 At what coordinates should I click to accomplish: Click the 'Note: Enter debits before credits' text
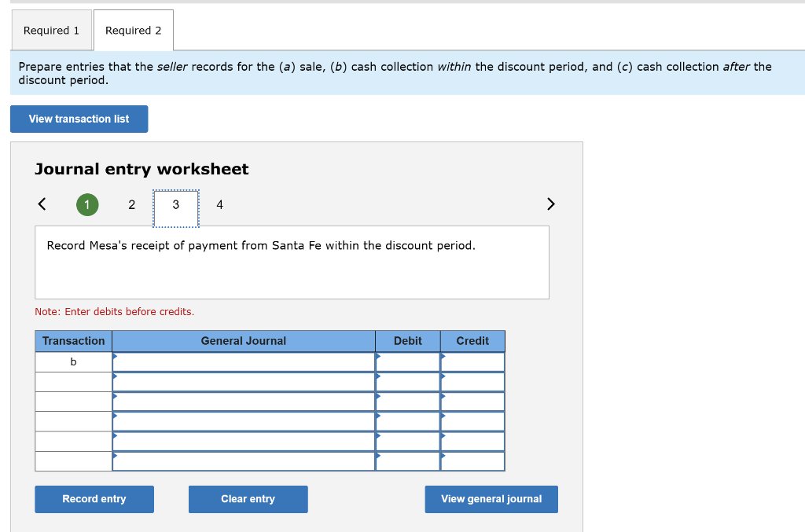click(x=115, y=312)
